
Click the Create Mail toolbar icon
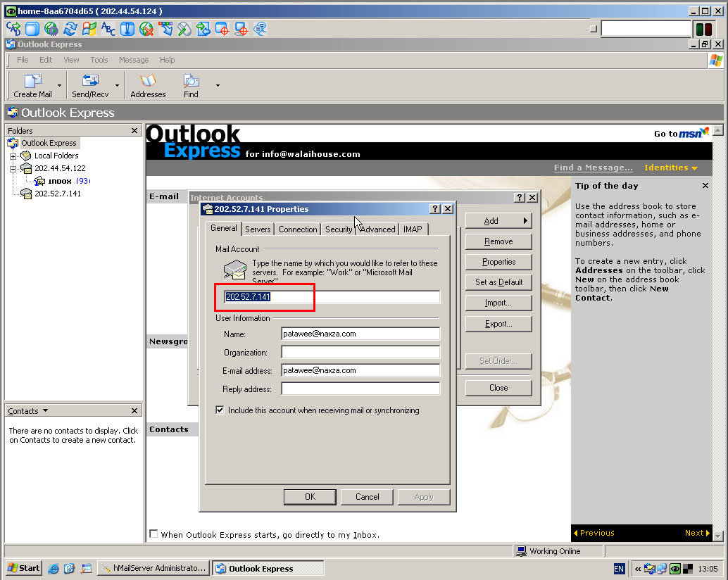pyautogui.click(x=32, y=86)
